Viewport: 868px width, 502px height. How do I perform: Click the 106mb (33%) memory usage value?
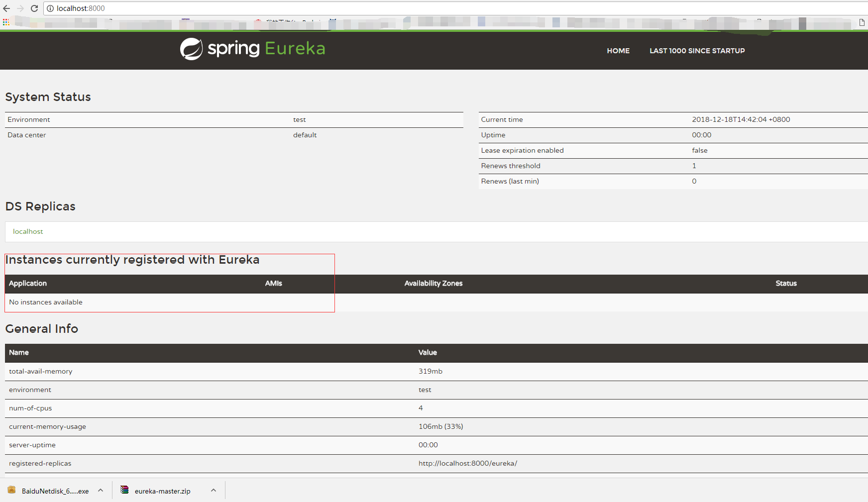(440, 426)
